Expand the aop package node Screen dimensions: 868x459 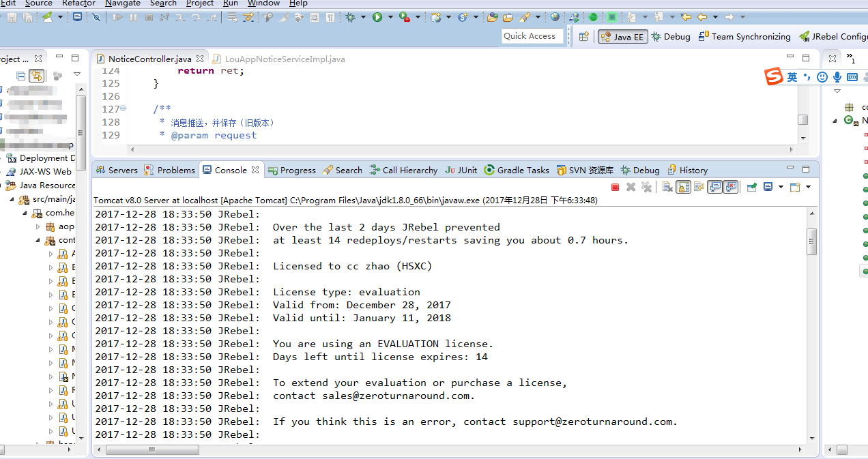point(38,226)
